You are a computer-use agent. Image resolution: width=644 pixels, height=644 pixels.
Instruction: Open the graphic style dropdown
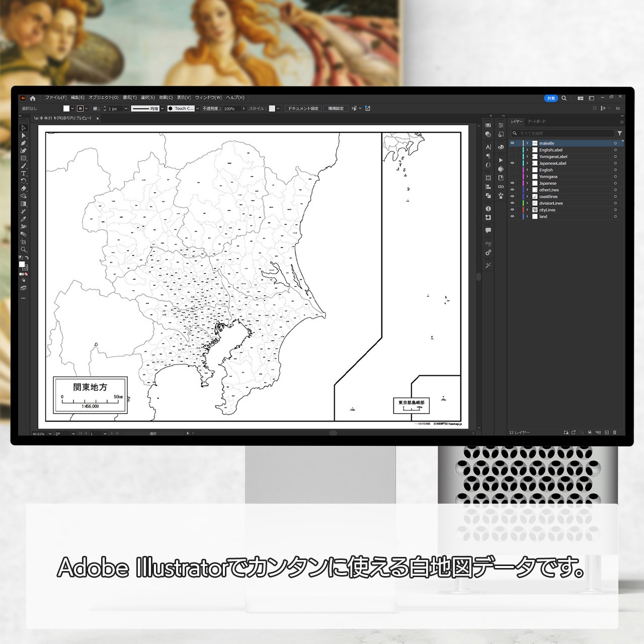(x=278, y=109)
